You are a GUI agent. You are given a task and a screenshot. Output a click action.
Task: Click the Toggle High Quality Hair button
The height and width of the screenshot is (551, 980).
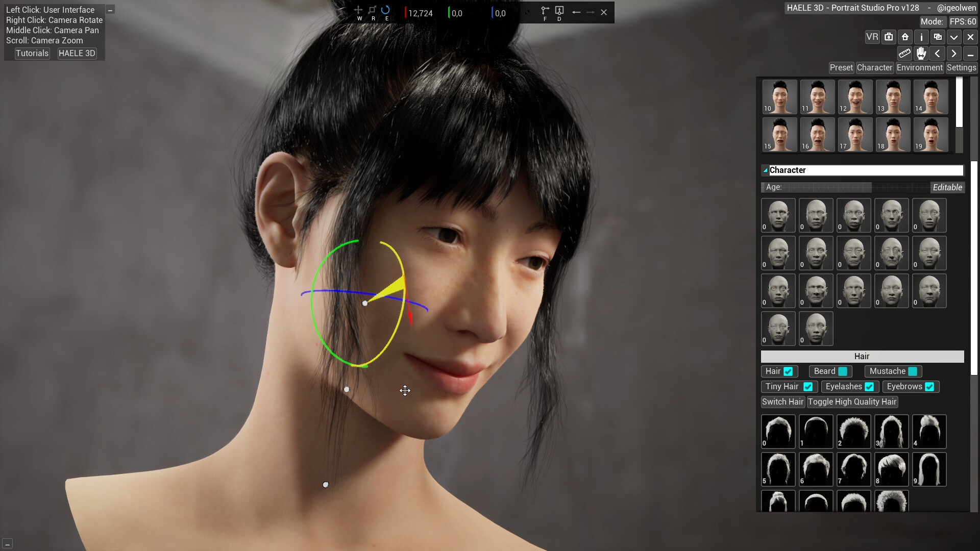(852, 402)
